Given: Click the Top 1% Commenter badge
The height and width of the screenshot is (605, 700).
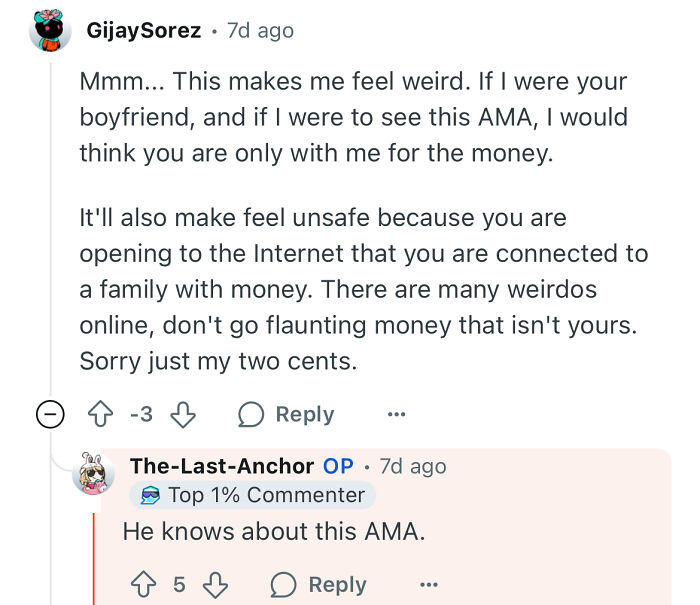Looking at the screenshot, I should coord(265,495).
